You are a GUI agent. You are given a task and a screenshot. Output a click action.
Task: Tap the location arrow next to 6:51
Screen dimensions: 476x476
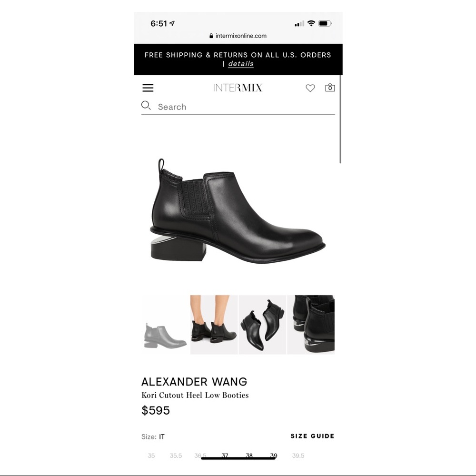[172, 23]
